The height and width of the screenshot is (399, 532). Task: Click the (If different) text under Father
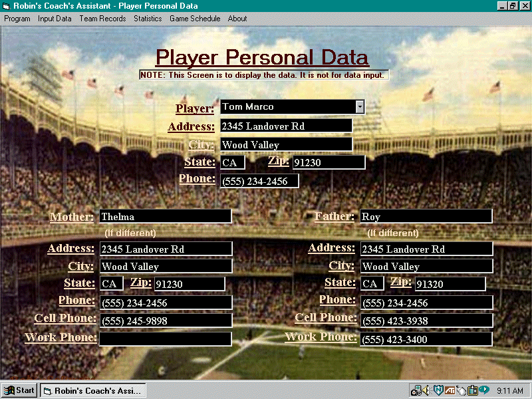click(x=393, y=233)
